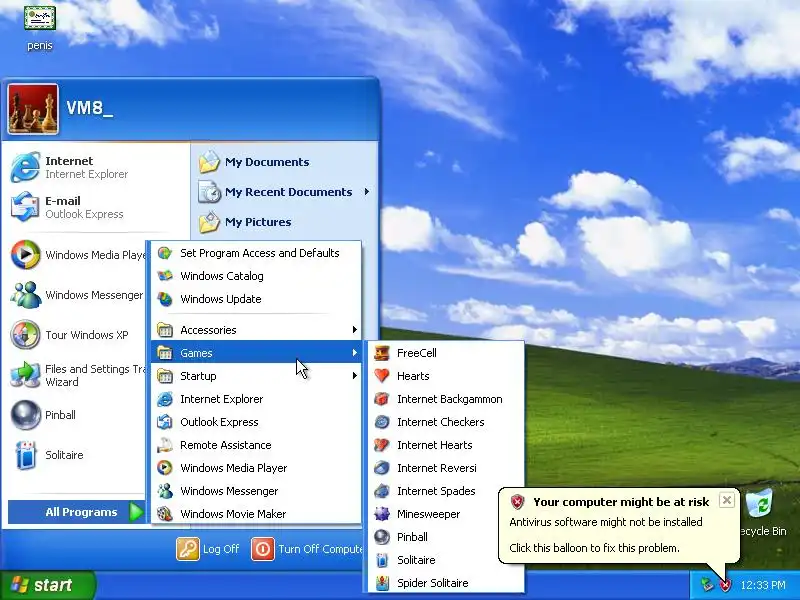The height and width of the screenshot is (600, 800).
Task: Select the Startup folder entry
Action: [x=256, y=376]
